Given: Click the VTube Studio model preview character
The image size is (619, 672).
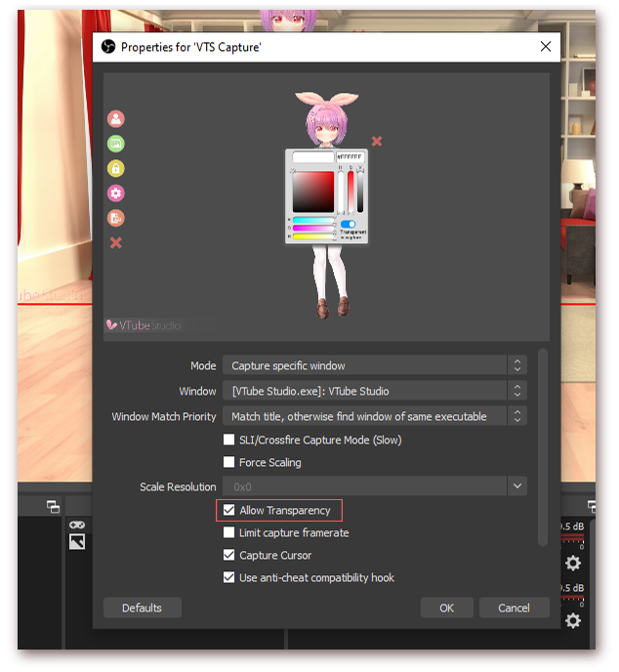Looking at the screenshot, I should (326, 204).
